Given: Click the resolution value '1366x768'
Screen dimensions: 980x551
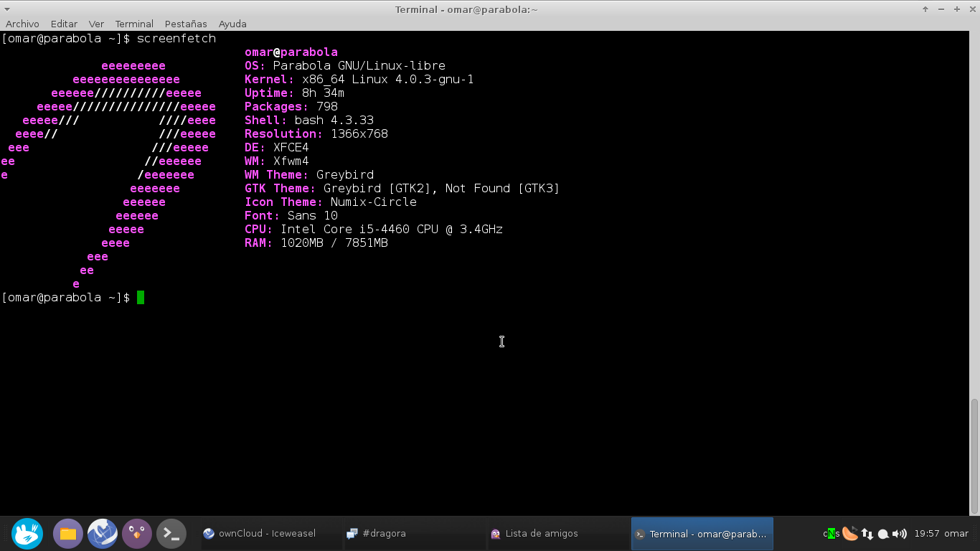Looking at the screenshot, I should (x=359, y=134).
